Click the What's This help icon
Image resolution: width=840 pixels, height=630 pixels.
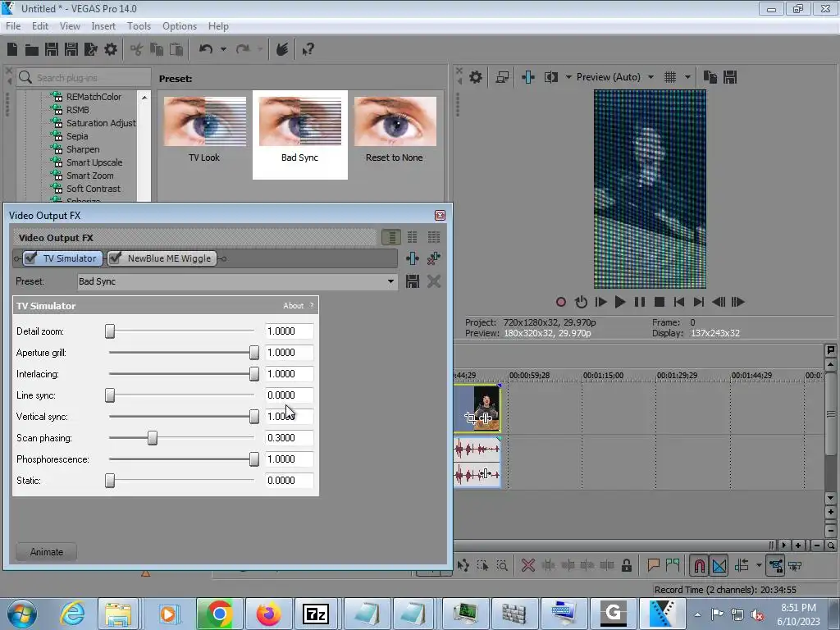click(308, 49)
